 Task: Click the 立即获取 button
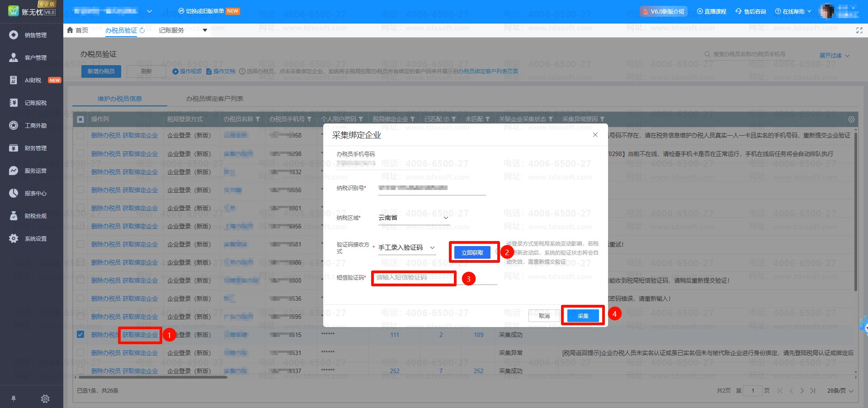(472, 253)
